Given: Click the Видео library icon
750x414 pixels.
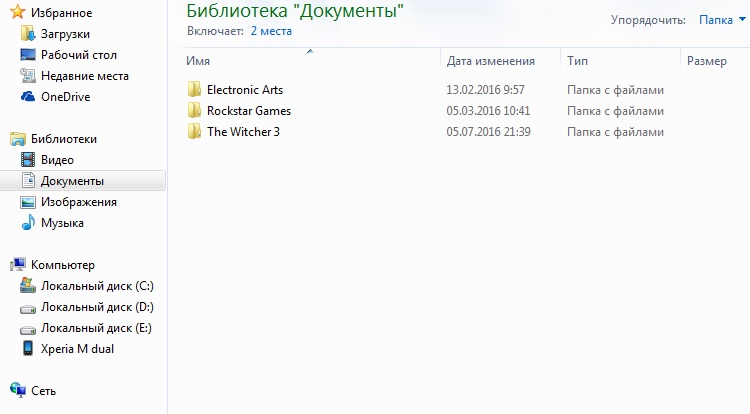Looking at the screenshot, I should pyautogui.click(x=28, y=160).
